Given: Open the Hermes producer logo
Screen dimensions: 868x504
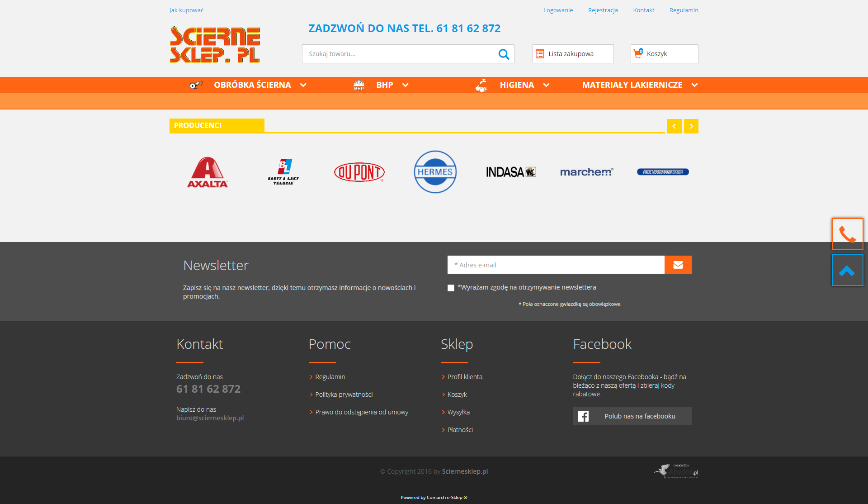Looking at the screenshot, I should [x=435, y=172].
